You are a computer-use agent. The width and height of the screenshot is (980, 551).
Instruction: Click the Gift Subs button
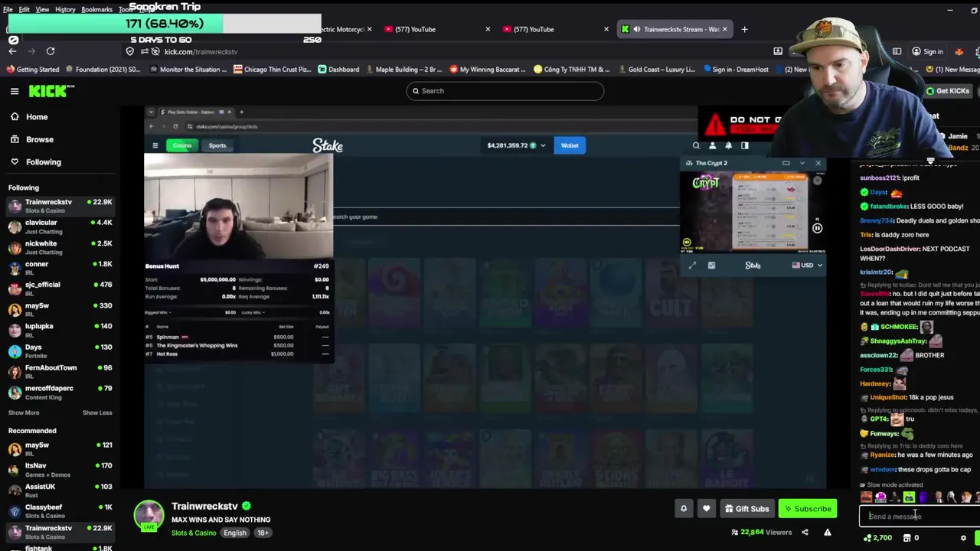[746, 509]
